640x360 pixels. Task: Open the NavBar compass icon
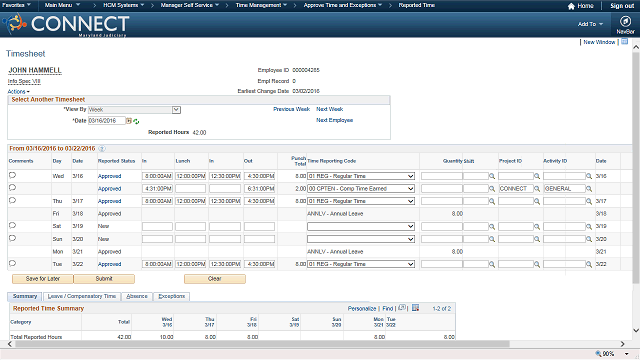click(x=625, y=21)
